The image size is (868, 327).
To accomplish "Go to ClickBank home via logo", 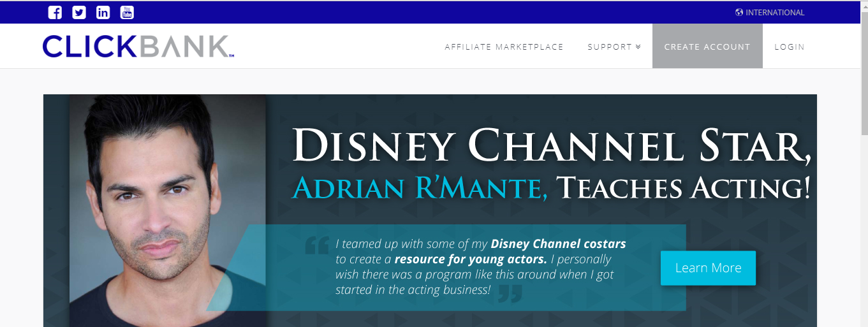I will pyautogui.click(x=138, y=47).
